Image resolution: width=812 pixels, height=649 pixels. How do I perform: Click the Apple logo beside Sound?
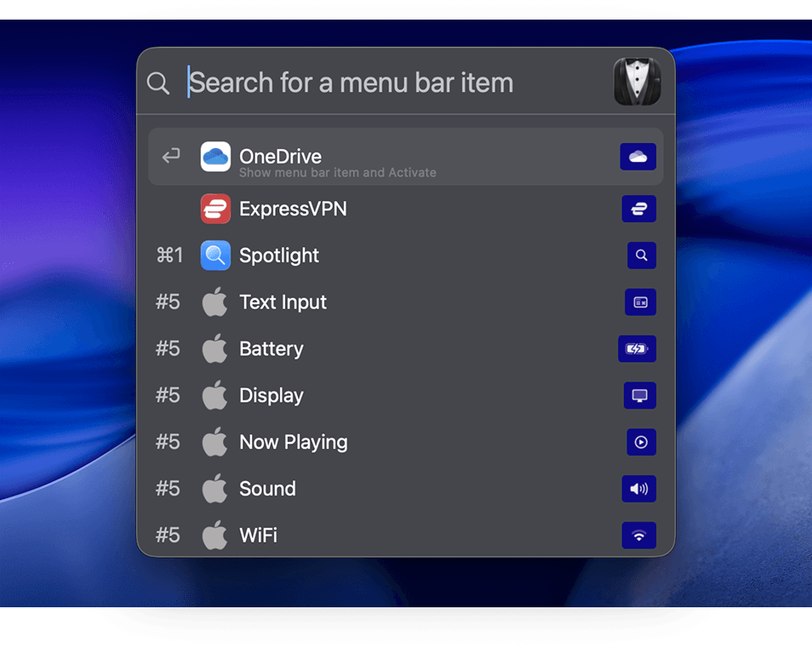(214, 488)
